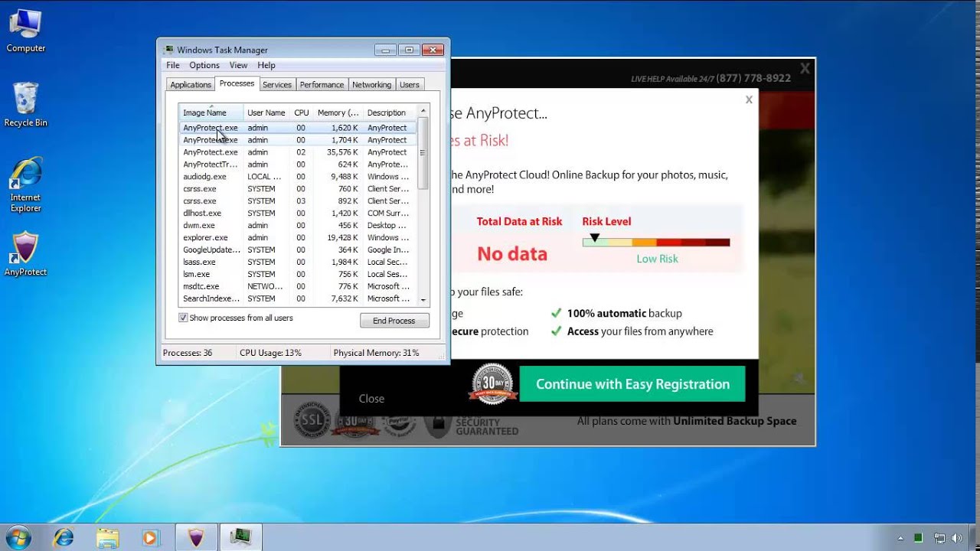The image size is (980, 551).
Task: Click the process list scrollbar thumb
Action: (423, 153)
